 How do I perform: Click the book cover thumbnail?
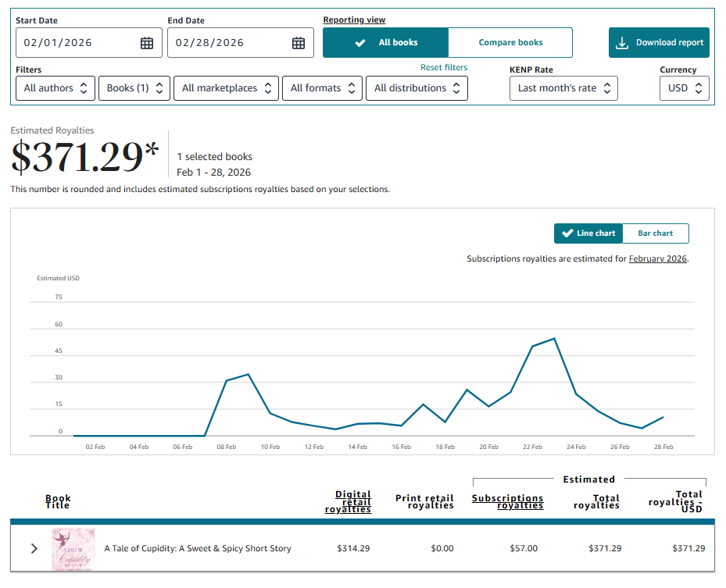tap(73, 549)
